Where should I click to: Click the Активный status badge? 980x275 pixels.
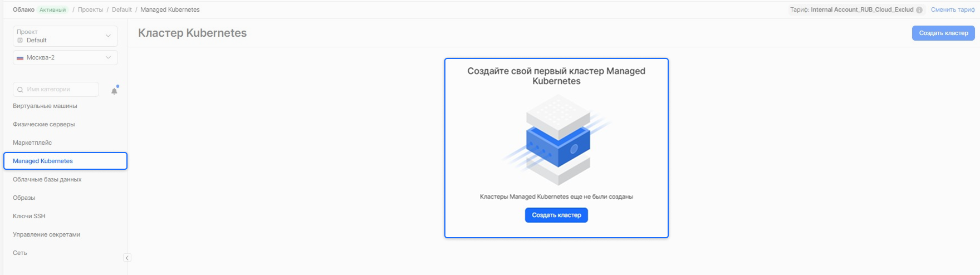(52, 10)
